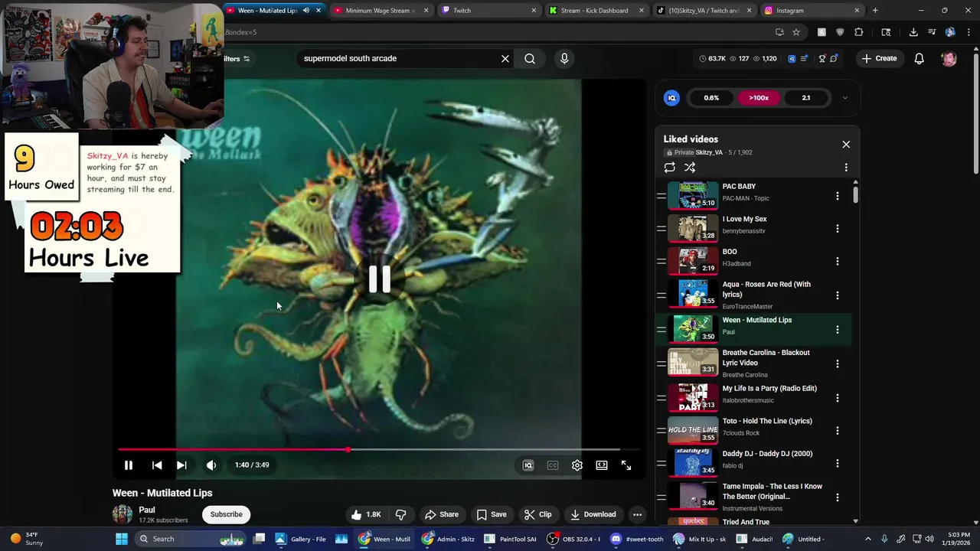
Task: Like the video with the 1.8K thumbs up
Action: pos(366,514)
